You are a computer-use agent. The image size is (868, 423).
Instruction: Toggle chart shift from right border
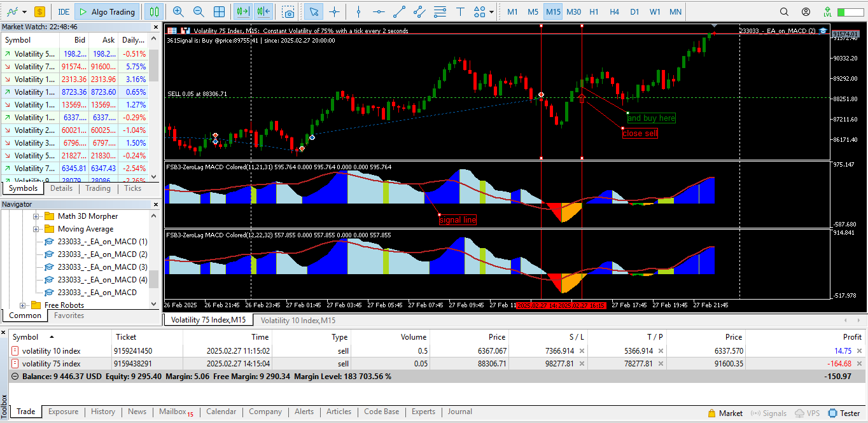tap(263, 11)
